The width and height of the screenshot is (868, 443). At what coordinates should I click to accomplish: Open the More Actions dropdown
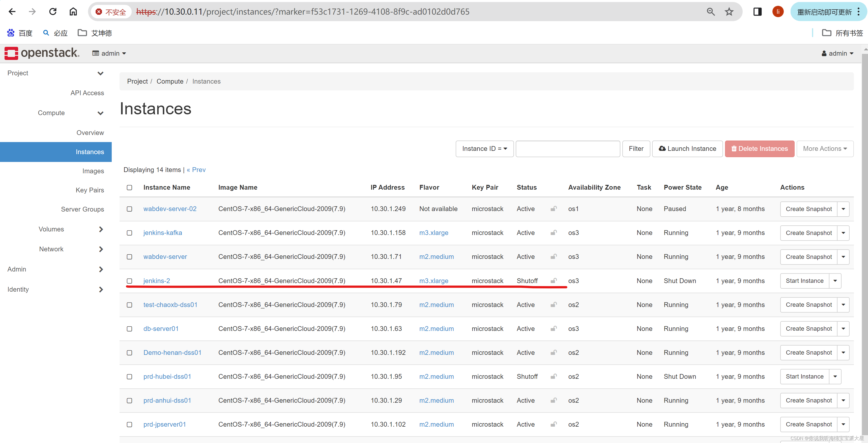[x=825, y=149]
